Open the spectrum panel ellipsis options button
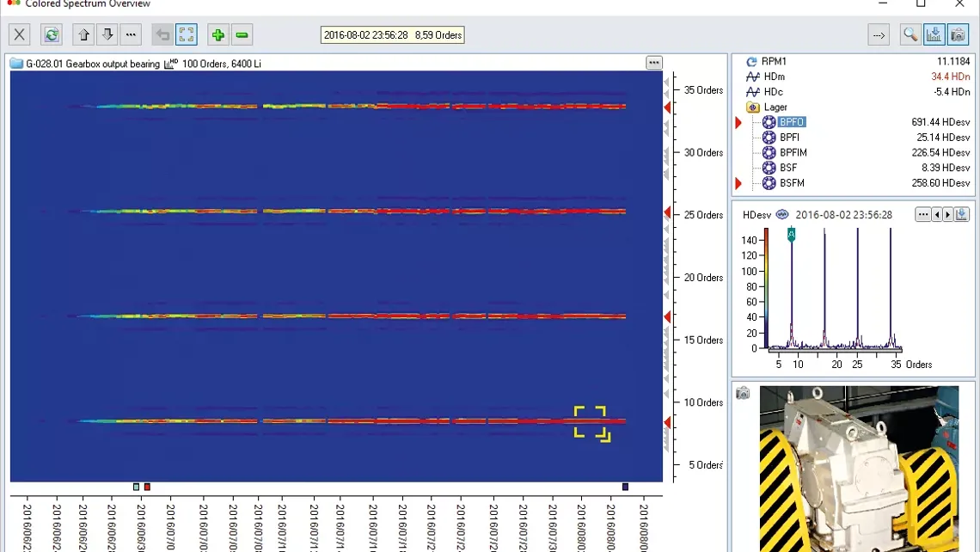Screen dimensions: 980x552 (654, 63)
